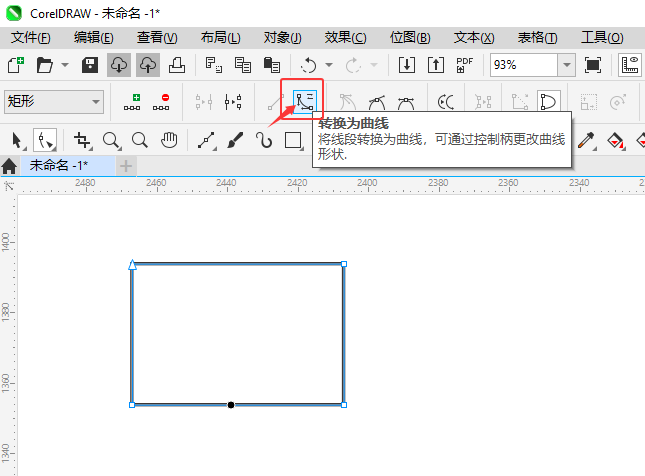Click the cloud download icon

pyautogui.click(x=119, y=65)
